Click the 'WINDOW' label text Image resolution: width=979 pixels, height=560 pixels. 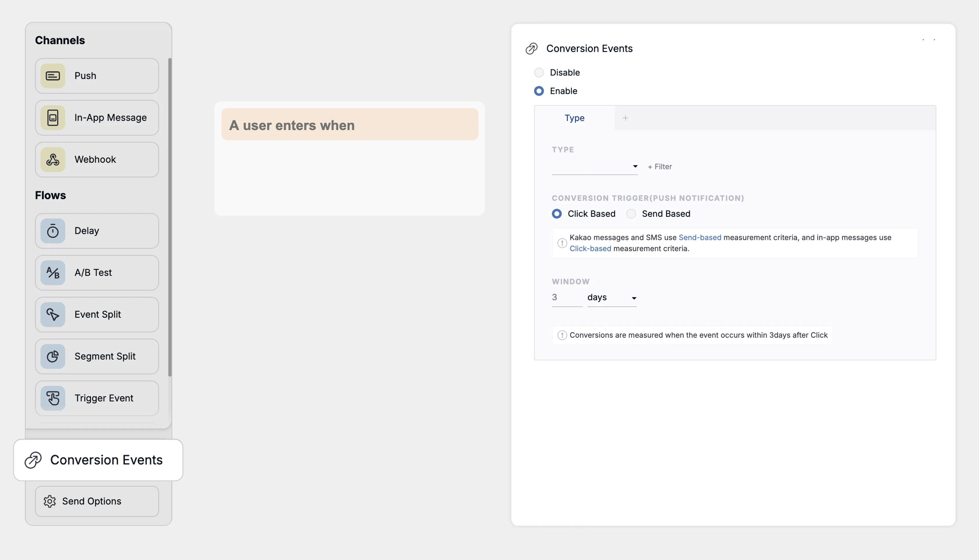tap(570, 281)
